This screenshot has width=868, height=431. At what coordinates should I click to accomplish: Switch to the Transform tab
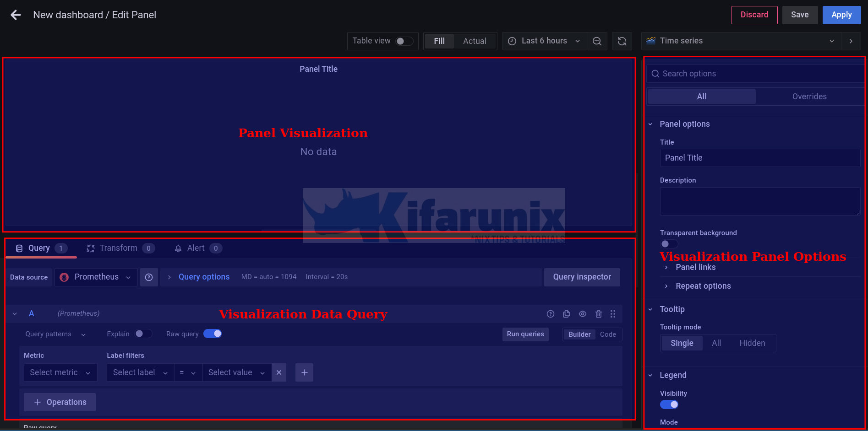click(120, 248)
